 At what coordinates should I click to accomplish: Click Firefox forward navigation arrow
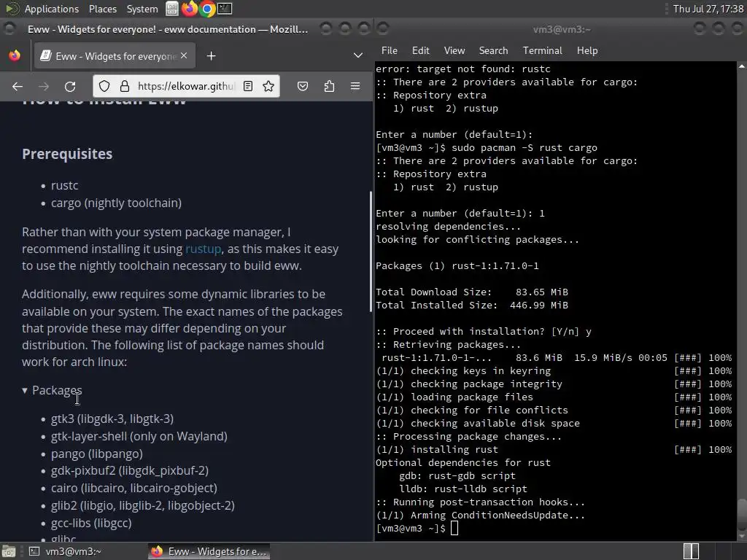click(x=43, y=86)
